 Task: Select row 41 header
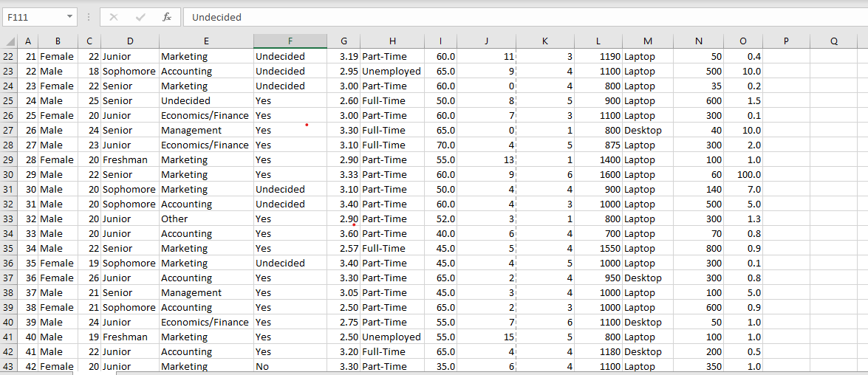click(x=9, y=337)
